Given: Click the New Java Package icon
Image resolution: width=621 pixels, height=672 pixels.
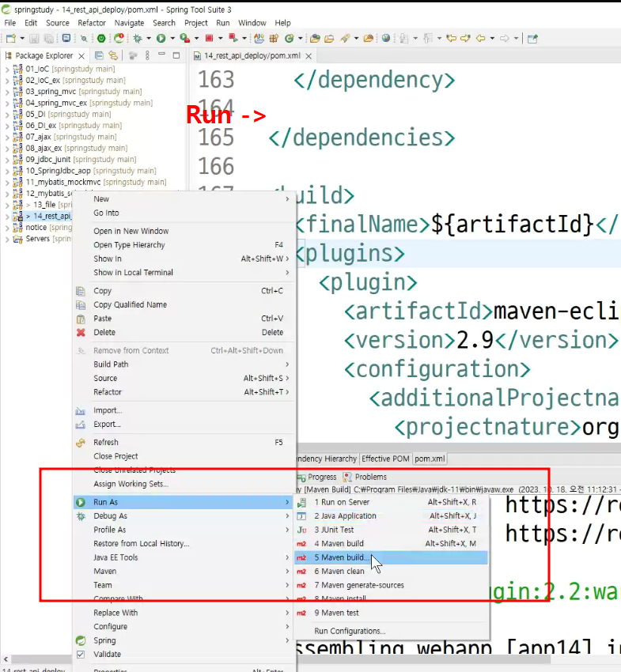Looking at the screenshot, I should tap(274, 39).
